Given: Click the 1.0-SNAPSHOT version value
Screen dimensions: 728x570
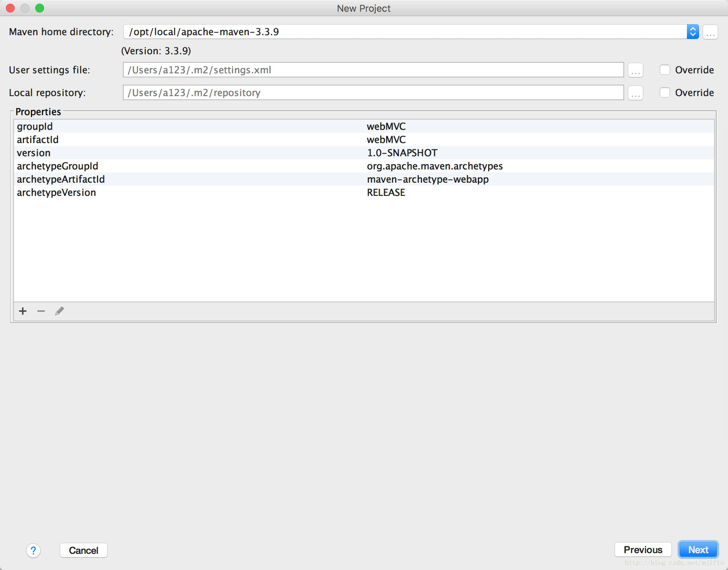Looking at the screenshot, I should [402, 153].
